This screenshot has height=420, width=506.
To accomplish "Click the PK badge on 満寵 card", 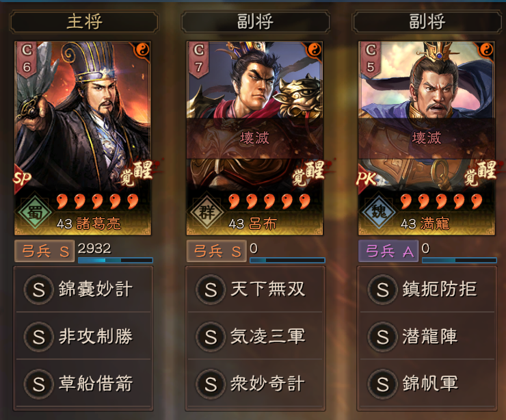I will point(367,179).
